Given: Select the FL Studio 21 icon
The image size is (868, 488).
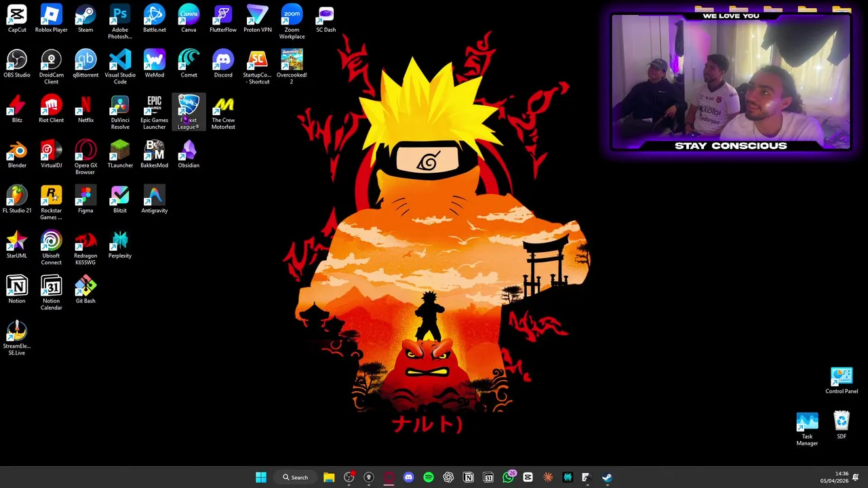Looking at the screenshot, I should [x=17, y=200].
